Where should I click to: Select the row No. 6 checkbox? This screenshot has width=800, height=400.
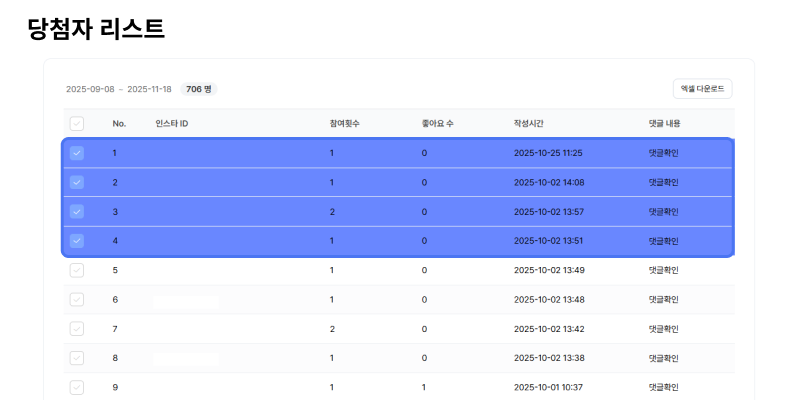click(77, 299)
